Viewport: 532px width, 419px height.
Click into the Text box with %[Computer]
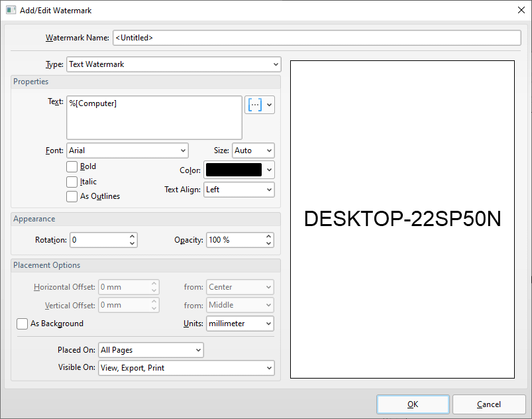pos(154,117)
